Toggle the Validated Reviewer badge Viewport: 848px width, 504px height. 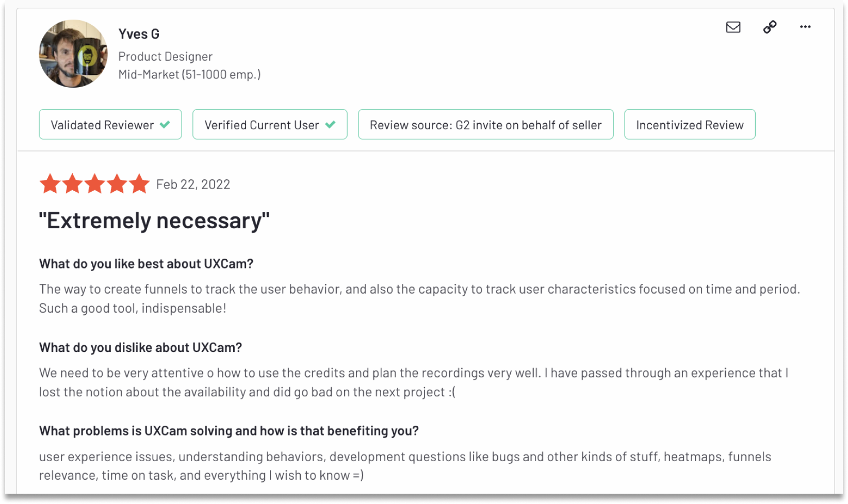pos(110,124)
